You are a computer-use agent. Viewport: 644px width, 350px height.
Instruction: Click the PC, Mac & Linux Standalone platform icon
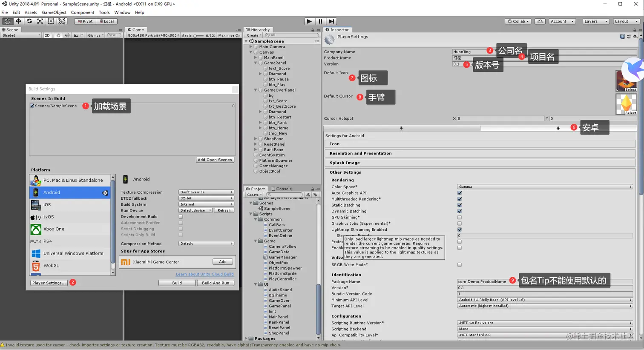pyautogui.click(x=36, y=181)
